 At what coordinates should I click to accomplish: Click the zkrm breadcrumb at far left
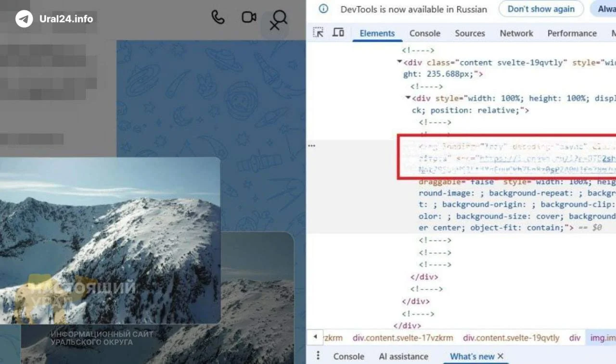tap(333, 338)
